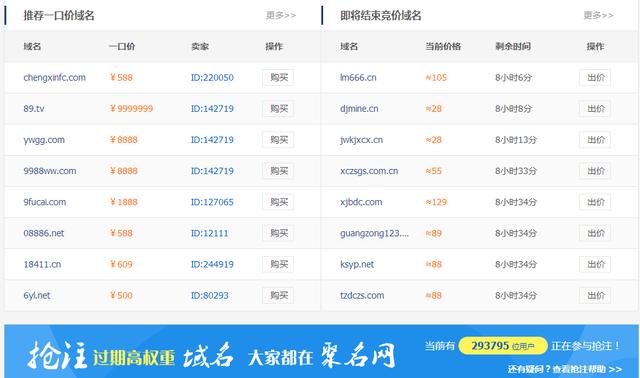
Task: Open the xjbdc.com auction domain link
Action: tap(361, 202)
